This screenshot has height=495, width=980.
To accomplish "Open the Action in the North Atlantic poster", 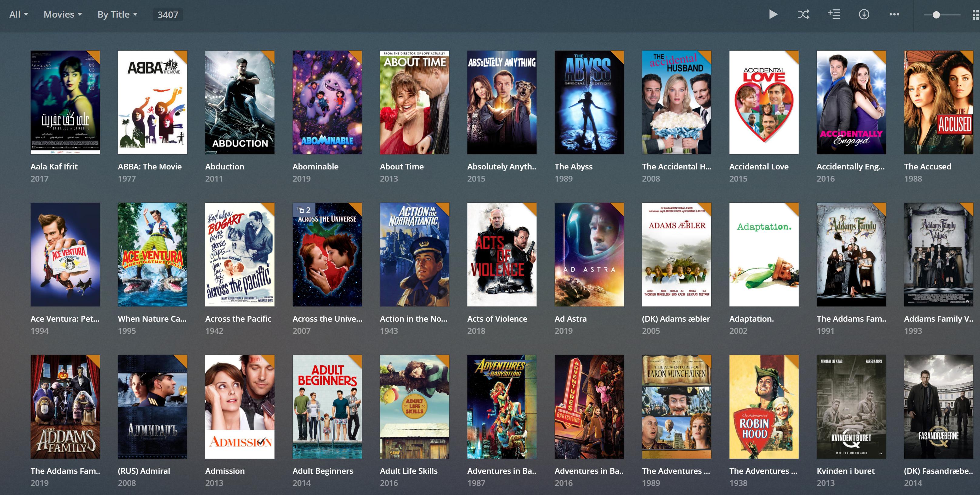I will pyautogui.click(x=414, y=254).
